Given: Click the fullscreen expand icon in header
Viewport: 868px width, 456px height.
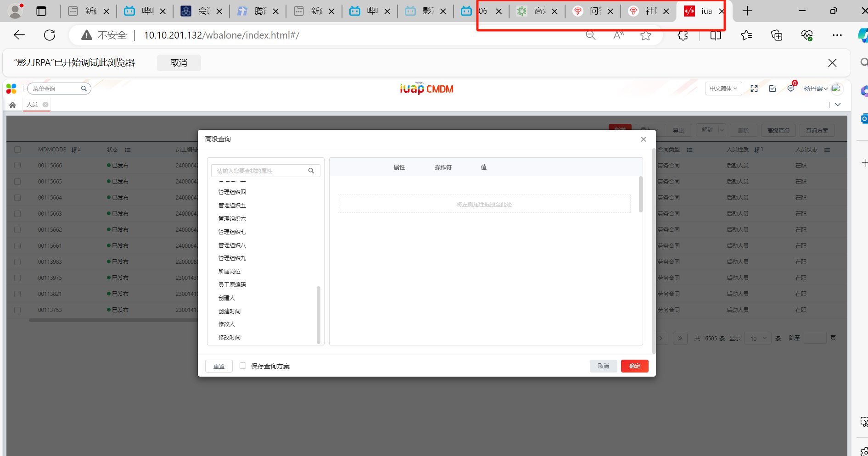Looking at the screenshot, I should [x=754, y=89].
